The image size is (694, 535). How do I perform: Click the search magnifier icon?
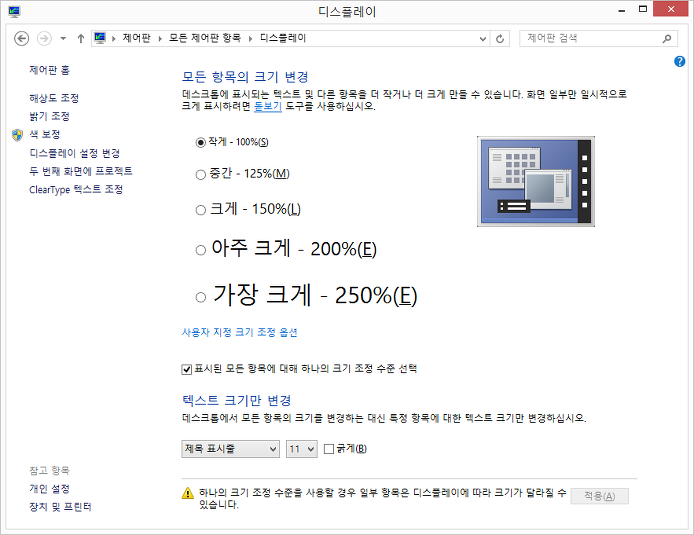click(x=667, y=38)
